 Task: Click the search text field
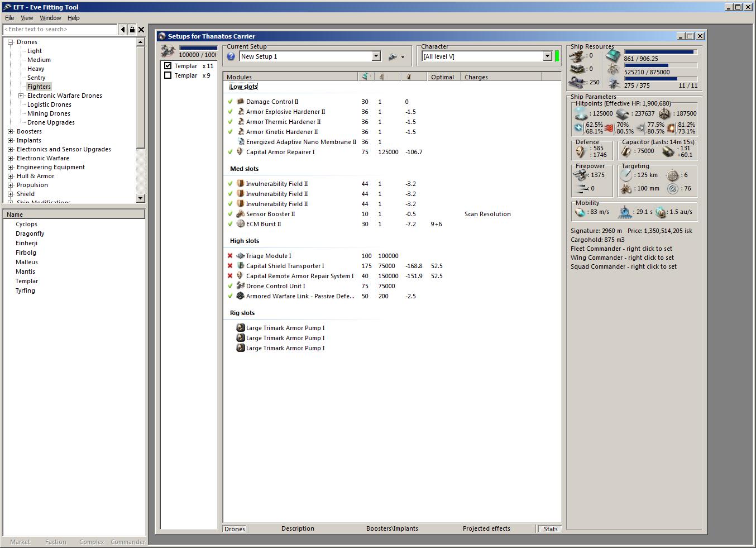click(x=60, y=30)
